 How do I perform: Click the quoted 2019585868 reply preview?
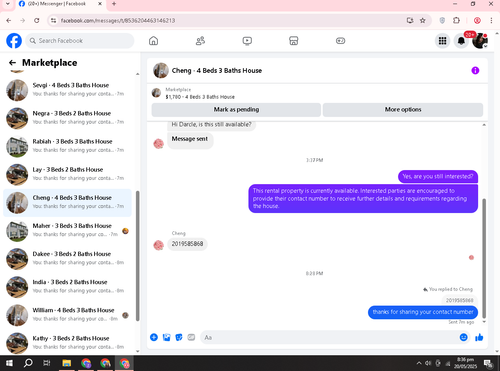click(x=459, y=300)
